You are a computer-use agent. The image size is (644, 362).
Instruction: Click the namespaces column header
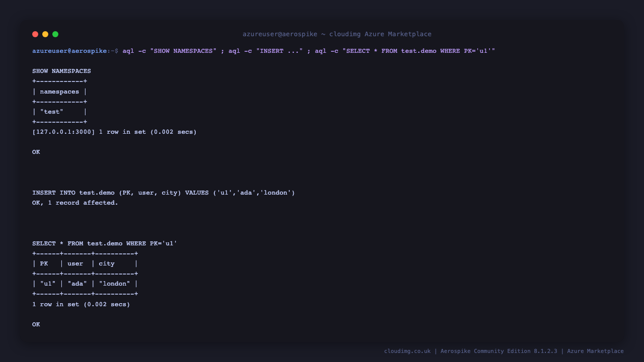[59, 92]
